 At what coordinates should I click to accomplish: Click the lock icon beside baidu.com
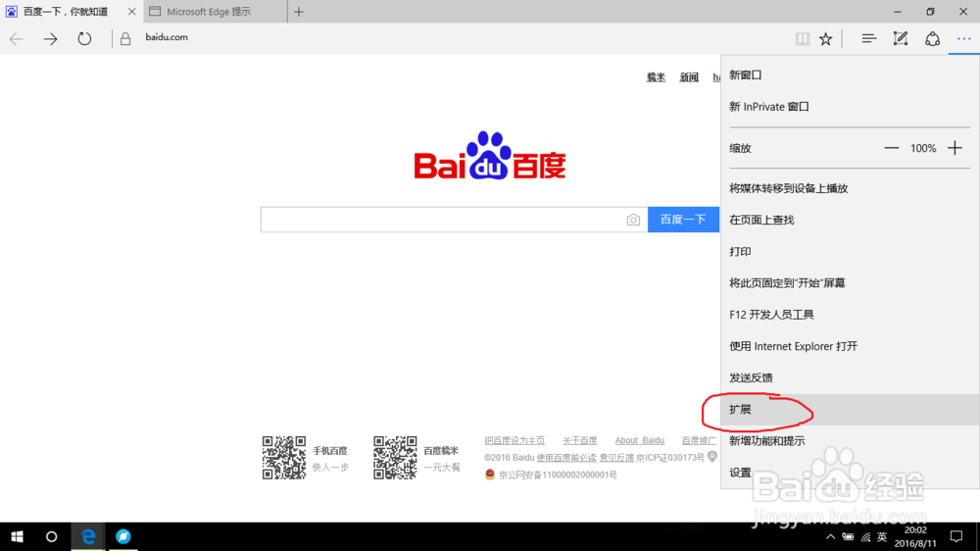click(125, 39)
